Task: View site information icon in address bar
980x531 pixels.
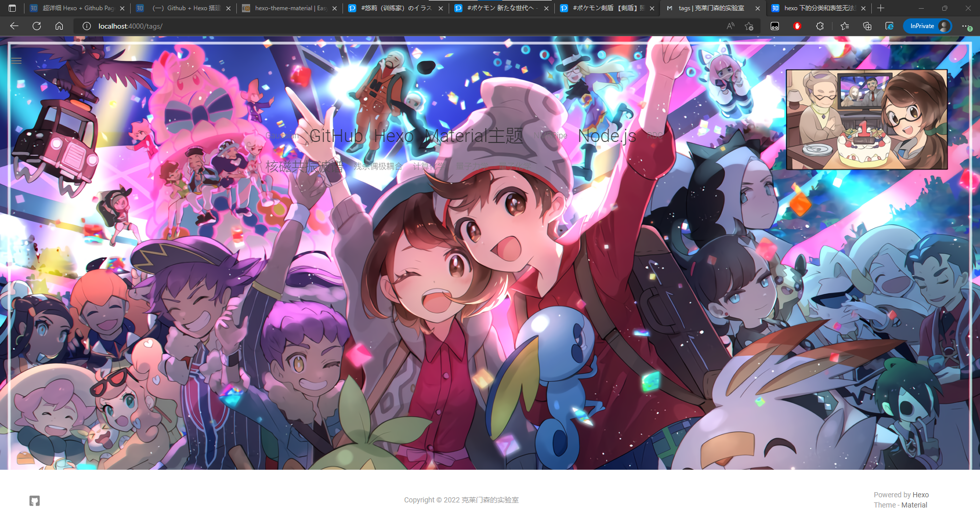Action: 87,26
